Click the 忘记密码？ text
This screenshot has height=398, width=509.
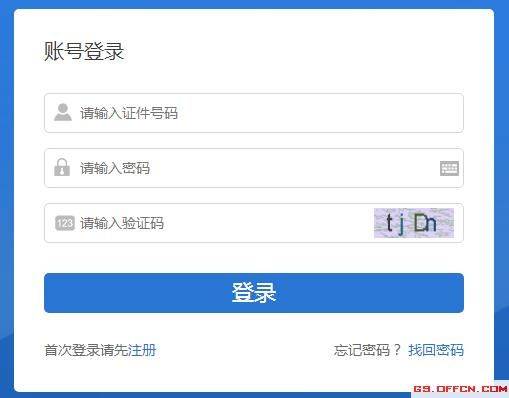pos(367,350)
